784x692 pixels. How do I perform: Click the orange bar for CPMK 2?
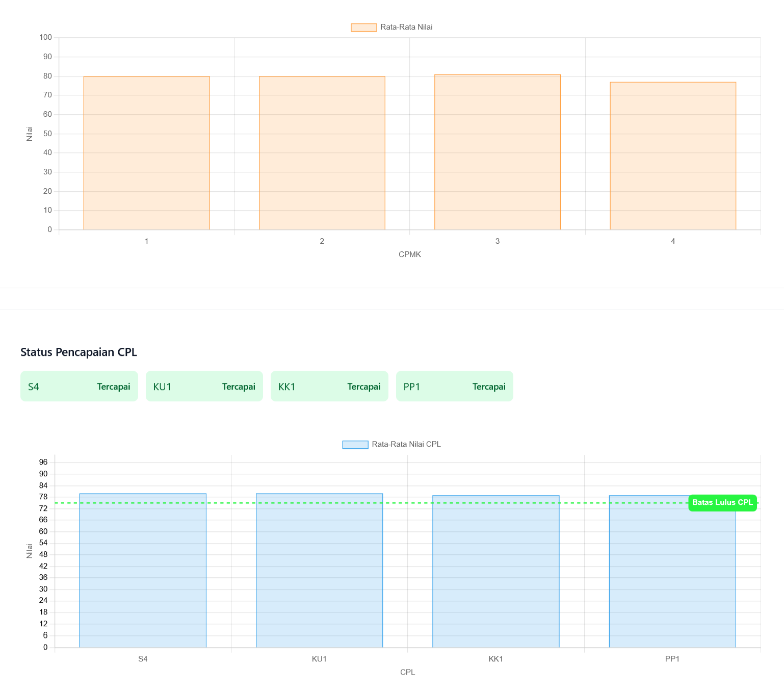click(322, 153)
